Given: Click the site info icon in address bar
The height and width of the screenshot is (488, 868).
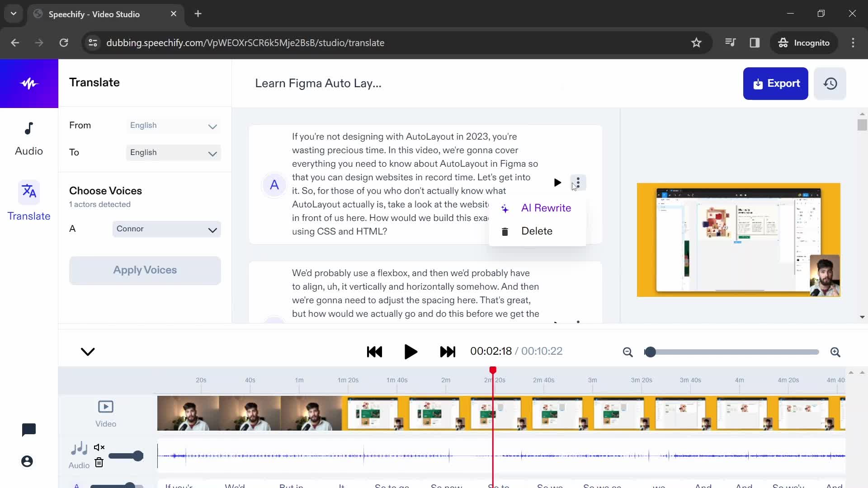Looking at the screenshot, I should [x=93, y=42].
